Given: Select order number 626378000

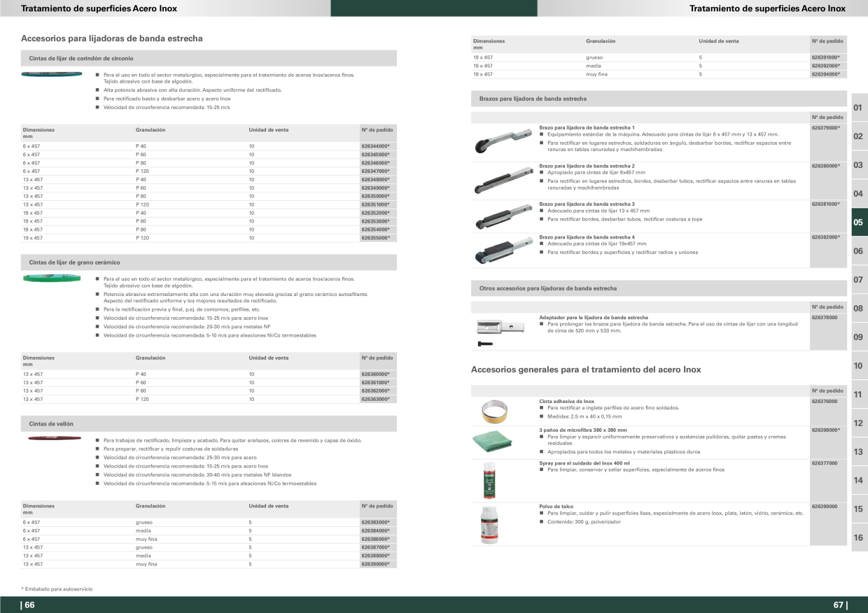Looking at the screenshot, I should click(x=825, y=318).
